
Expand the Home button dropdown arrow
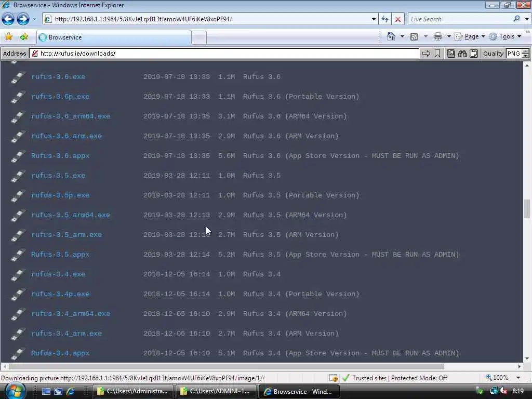pos(403,36)
